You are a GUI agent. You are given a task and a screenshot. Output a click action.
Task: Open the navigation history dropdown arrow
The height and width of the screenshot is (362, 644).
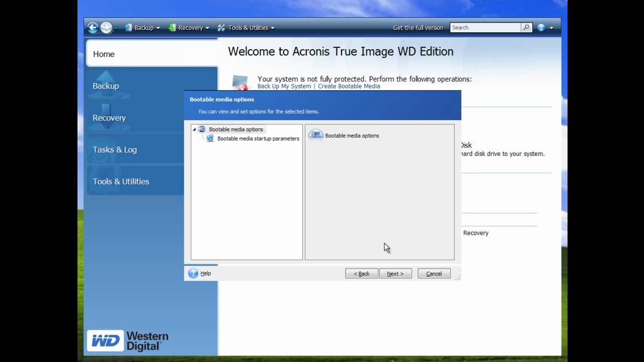pos(116,28)
